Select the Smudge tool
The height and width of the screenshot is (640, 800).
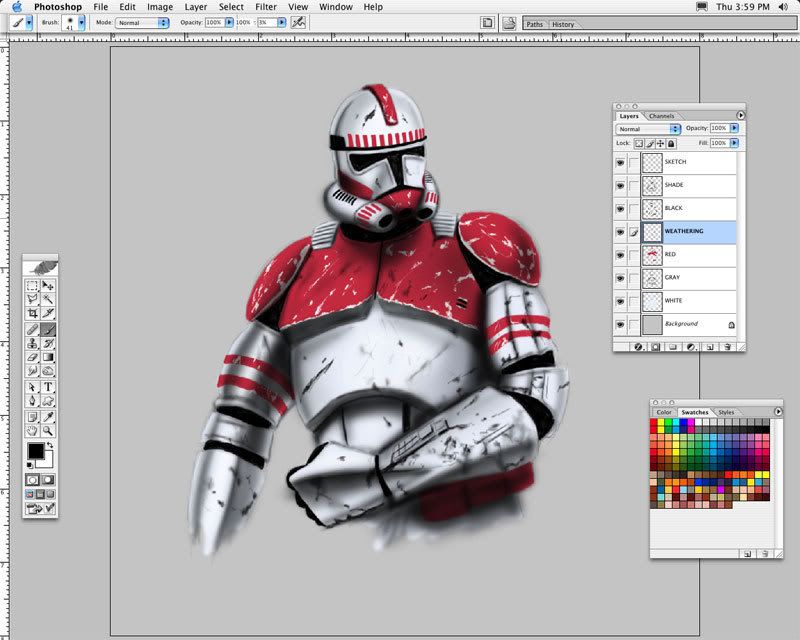(x=32, y=371)
